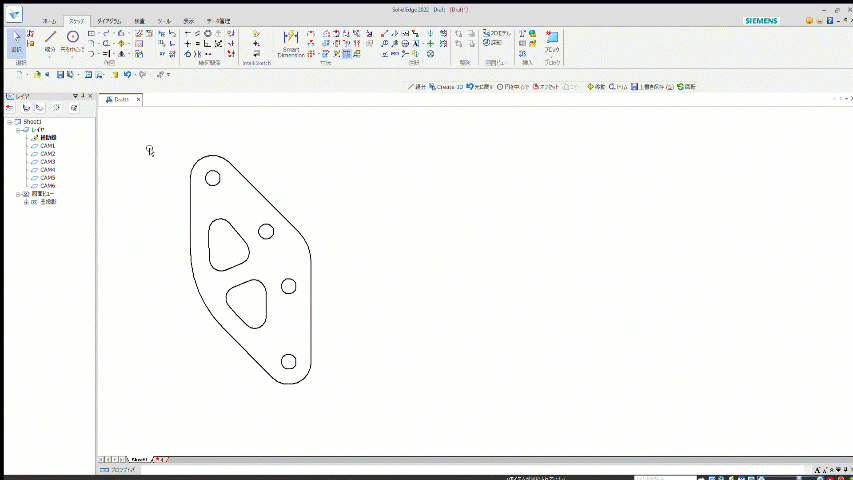Switch to the ホーム ribbon tab
The image size is (853, 480).
(49, 21)
